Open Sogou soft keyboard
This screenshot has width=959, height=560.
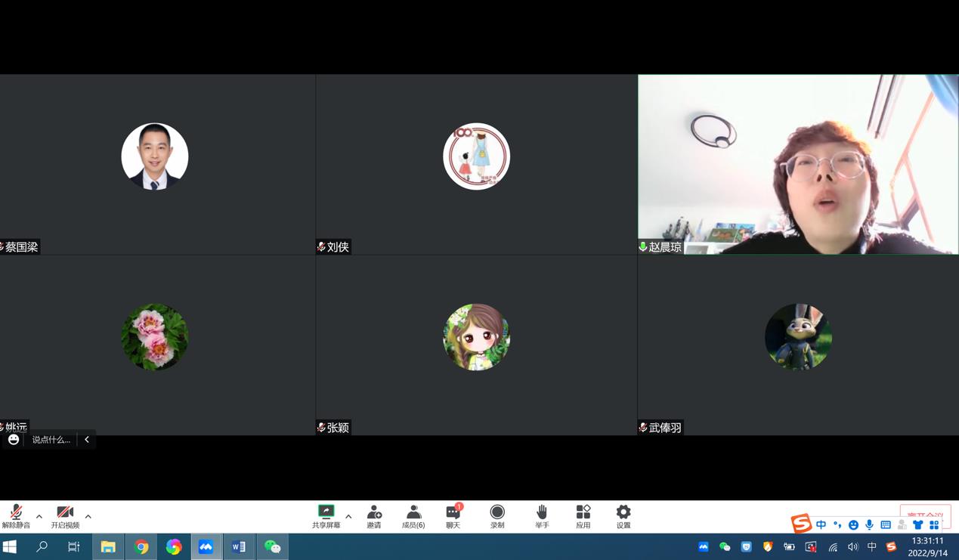point(886,524)
